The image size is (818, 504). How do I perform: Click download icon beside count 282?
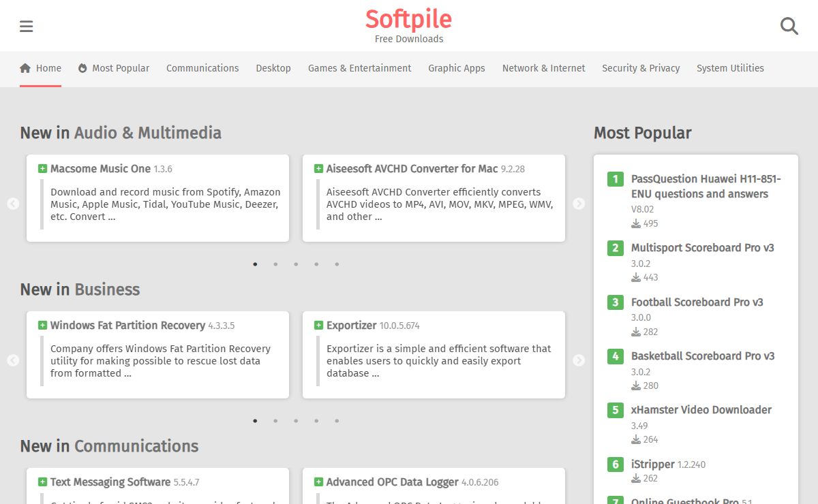tap(636, 332)
